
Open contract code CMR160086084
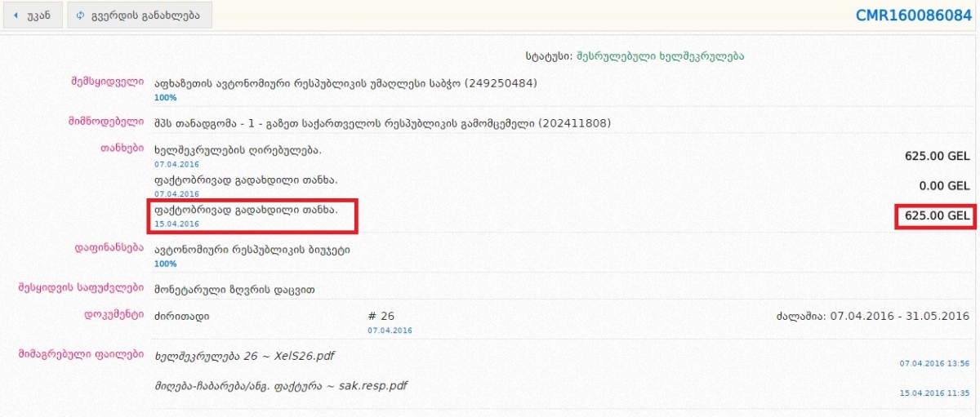[x=913, y=16]
